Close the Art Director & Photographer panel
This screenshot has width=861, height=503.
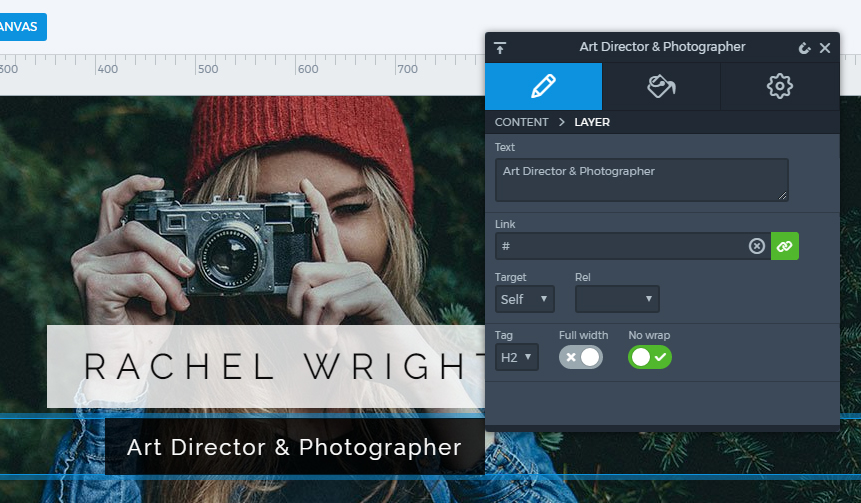click(x=825, y=48)
